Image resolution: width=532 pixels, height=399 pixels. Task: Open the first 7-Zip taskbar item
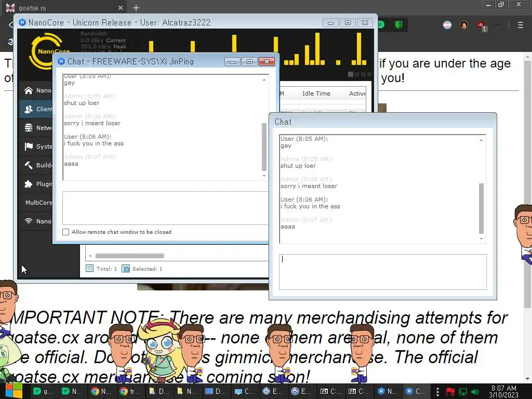coord(331,391)
